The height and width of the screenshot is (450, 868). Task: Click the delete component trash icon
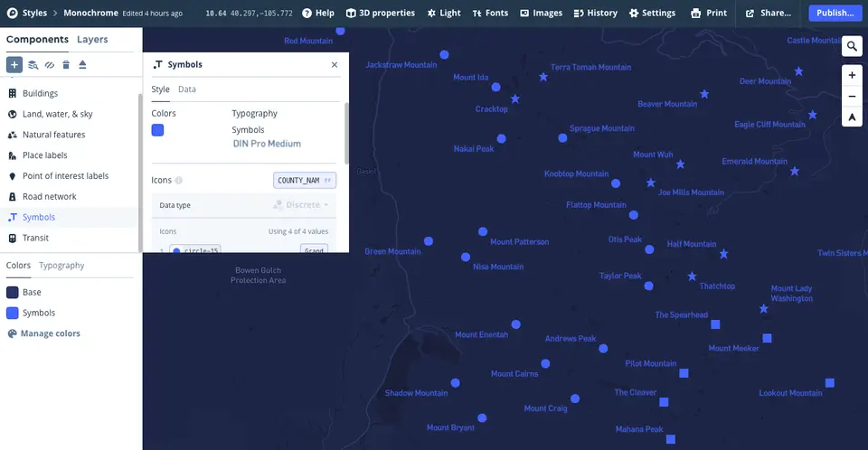(66, 65)
